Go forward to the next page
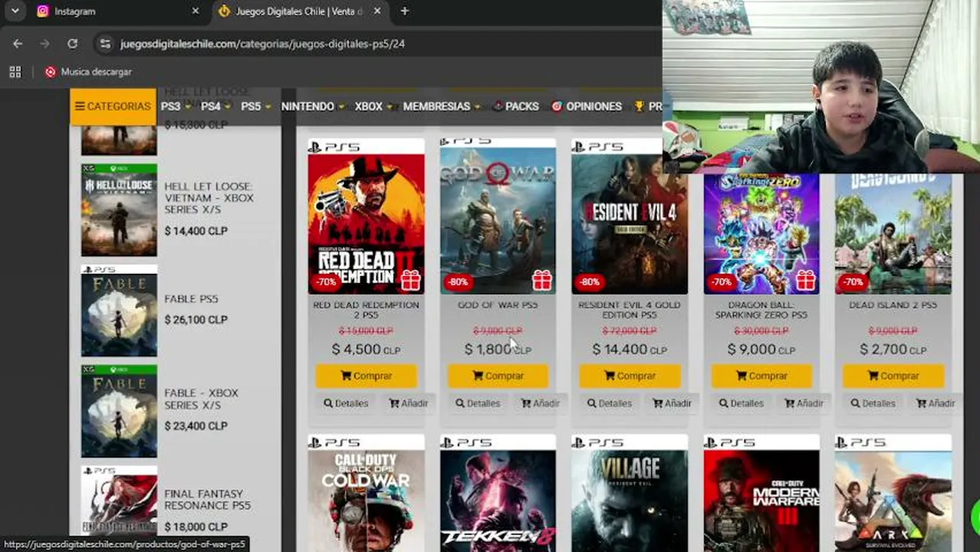This screenshot has height=552, width=980. click(x=44, y=44)
